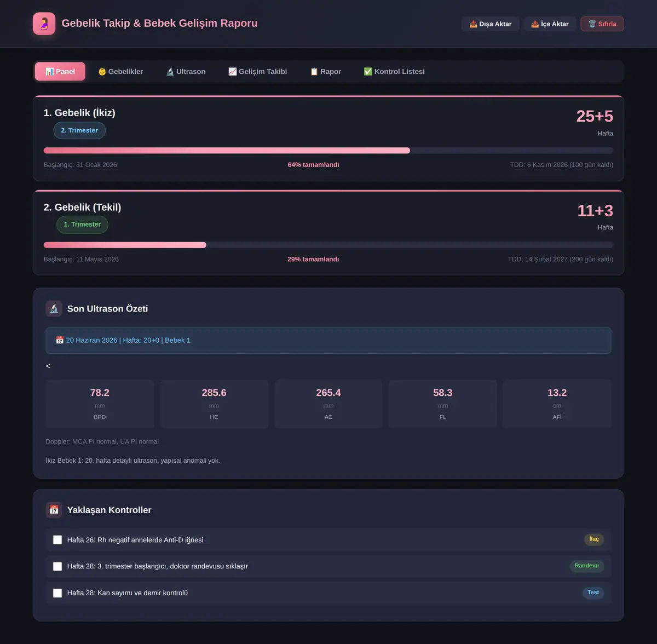The width and height of the screenshot is (657, 644).
Task: Click the Dışa Aktar export button
Action: point(491,24)
